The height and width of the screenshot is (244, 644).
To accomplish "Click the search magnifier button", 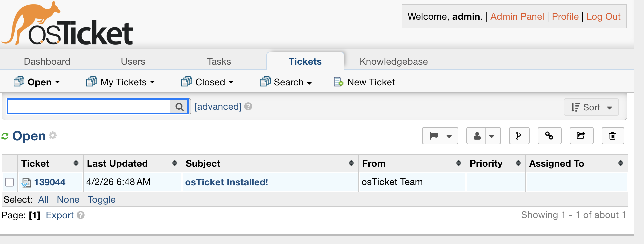I will (x=179, y=107).
